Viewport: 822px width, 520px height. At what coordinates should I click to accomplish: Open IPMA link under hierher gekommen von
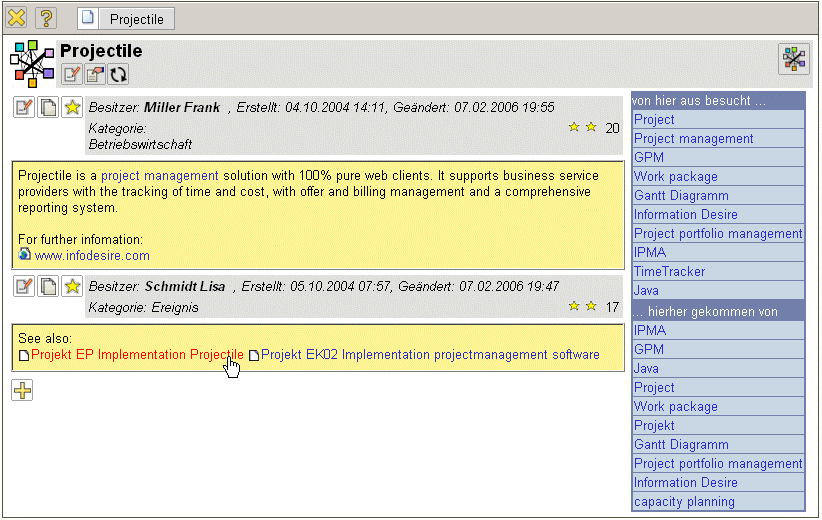coord(650,330)
